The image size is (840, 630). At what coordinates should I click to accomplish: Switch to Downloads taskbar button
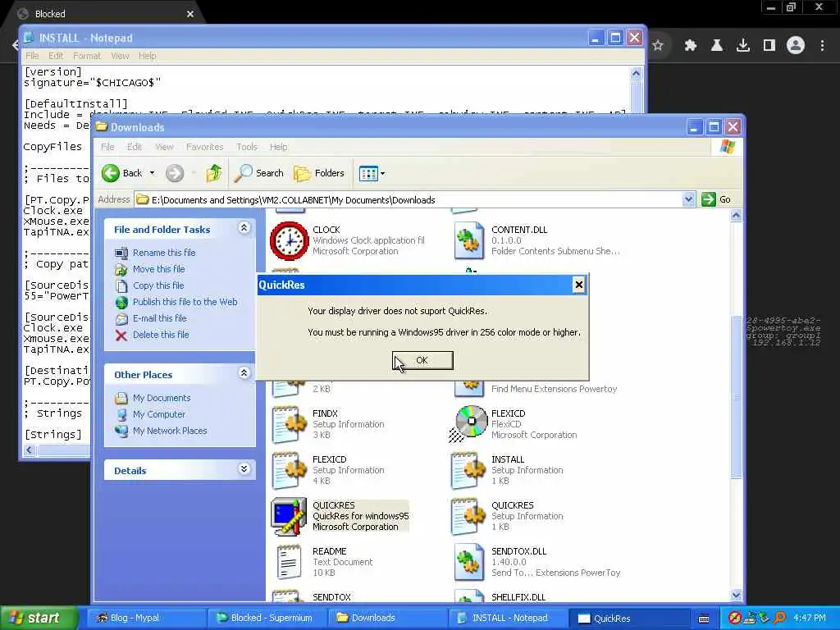tap(386, 618)
